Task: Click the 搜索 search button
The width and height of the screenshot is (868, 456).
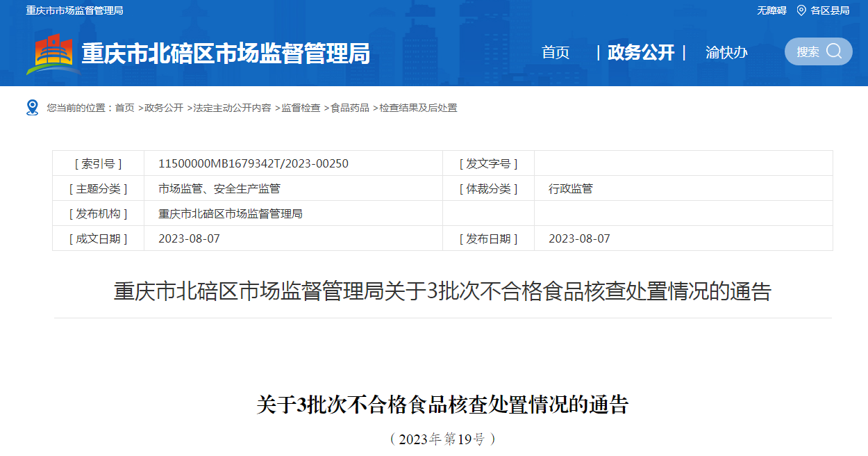Action: [x=818, y=51]
